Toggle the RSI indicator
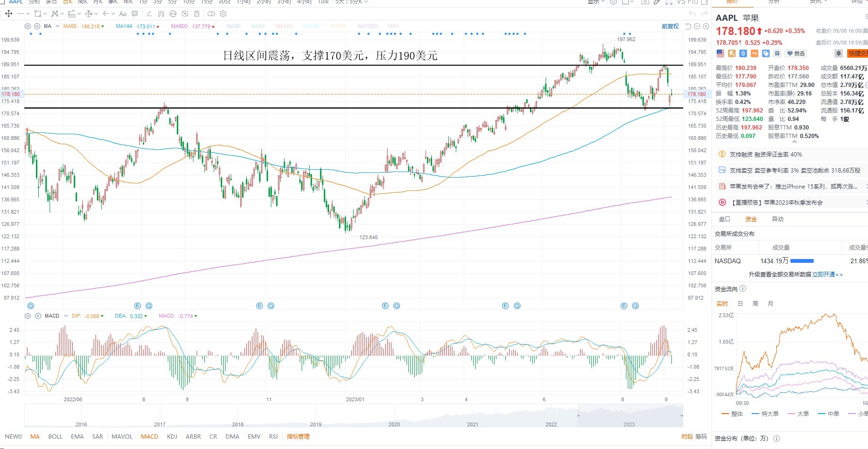868x449 pixels. 273,437
